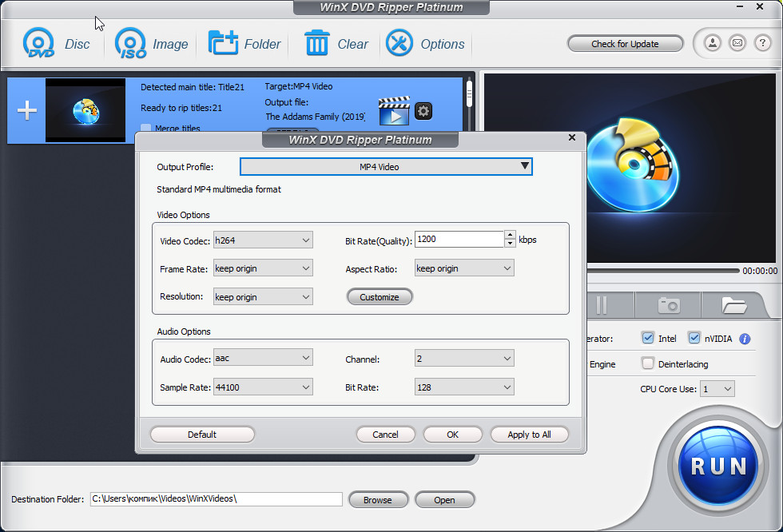Open the Resolution dropdown

(x=263, y=296)
